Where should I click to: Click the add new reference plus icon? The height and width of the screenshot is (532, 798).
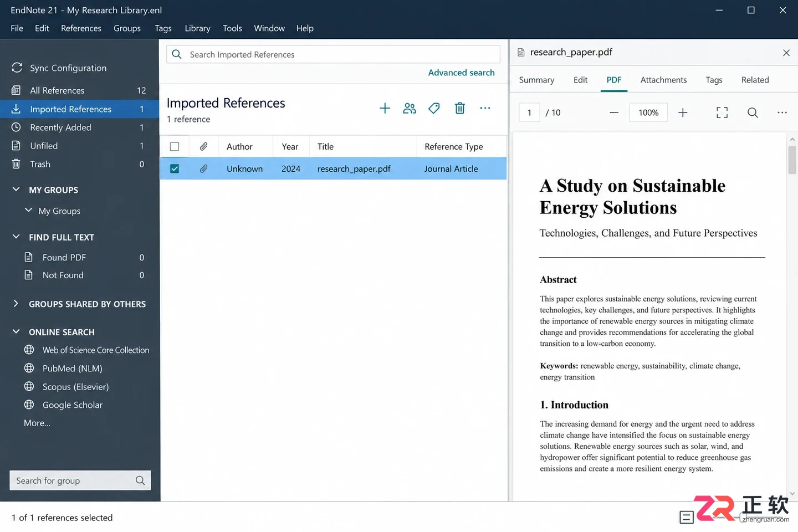pos(385,109)
